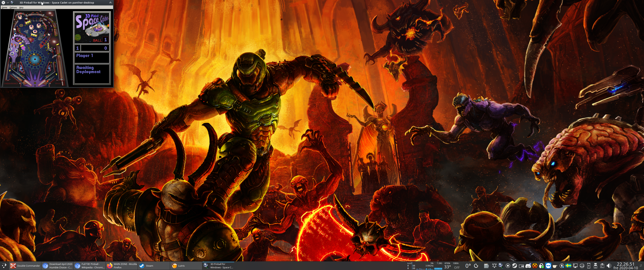Open the Discord tray icon
Screen dimensions: 644x270
(x=528, y=266)
